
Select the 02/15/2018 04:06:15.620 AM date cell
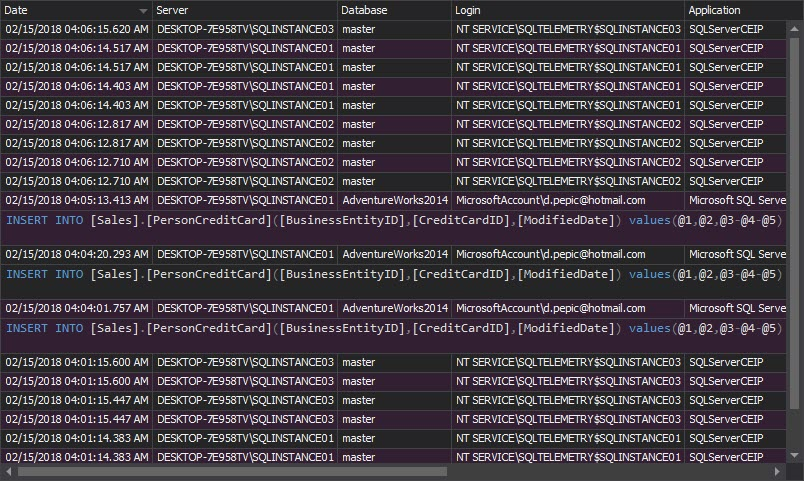point(76,29)
